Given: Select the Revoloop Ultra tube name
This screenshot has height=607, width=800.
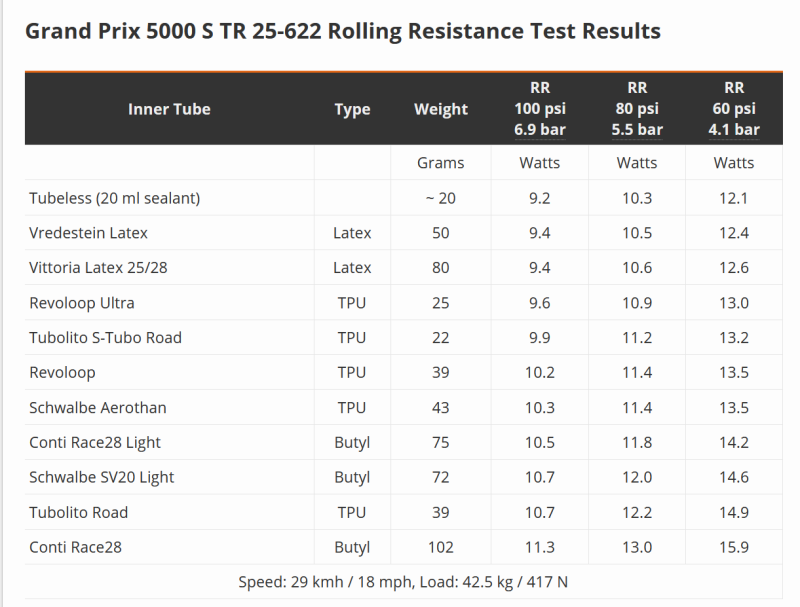Looking at the screenshot, I should 82,303.
